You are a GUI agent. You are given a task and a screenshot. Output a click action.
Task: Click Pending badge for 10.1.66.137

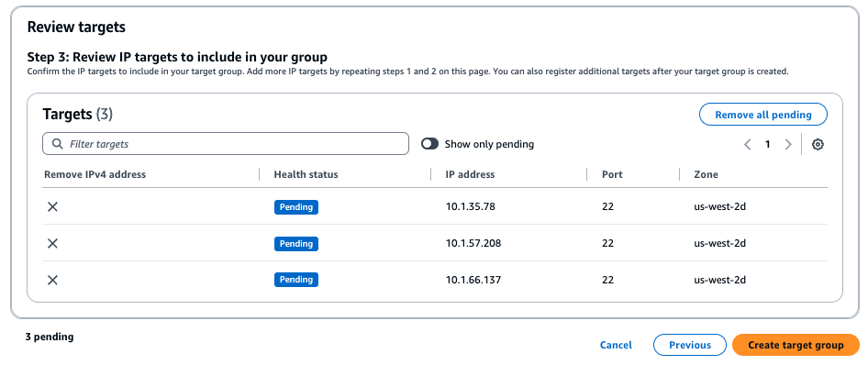(296, 280)
